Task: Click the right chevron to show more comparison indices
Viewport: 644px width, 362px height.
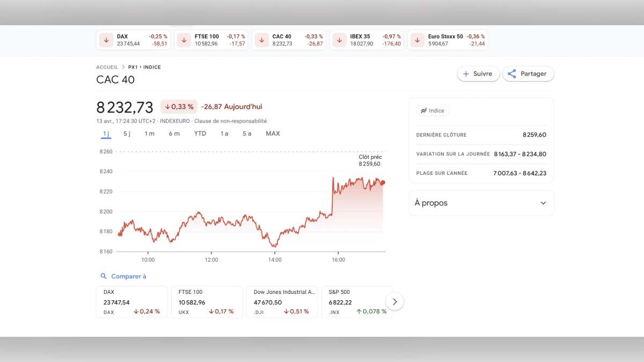Action: pyautogui.click(x=394, y=301)
